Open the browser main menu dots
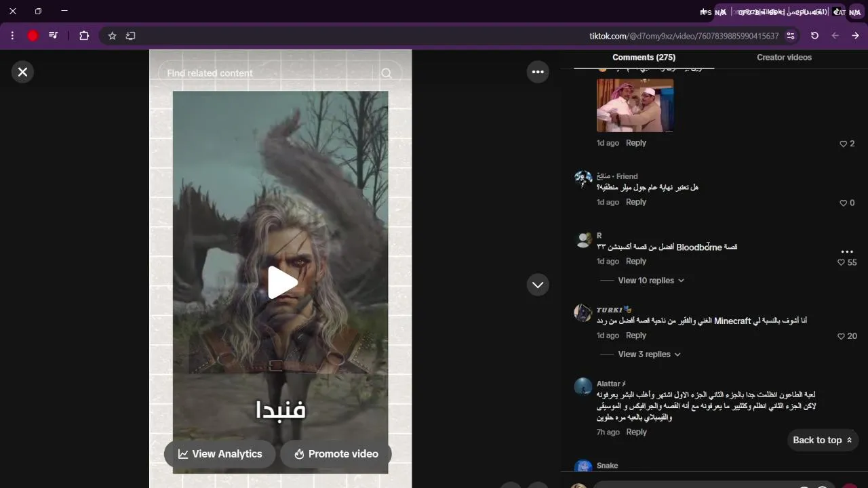The image size is (868, 488). (12, 35)
